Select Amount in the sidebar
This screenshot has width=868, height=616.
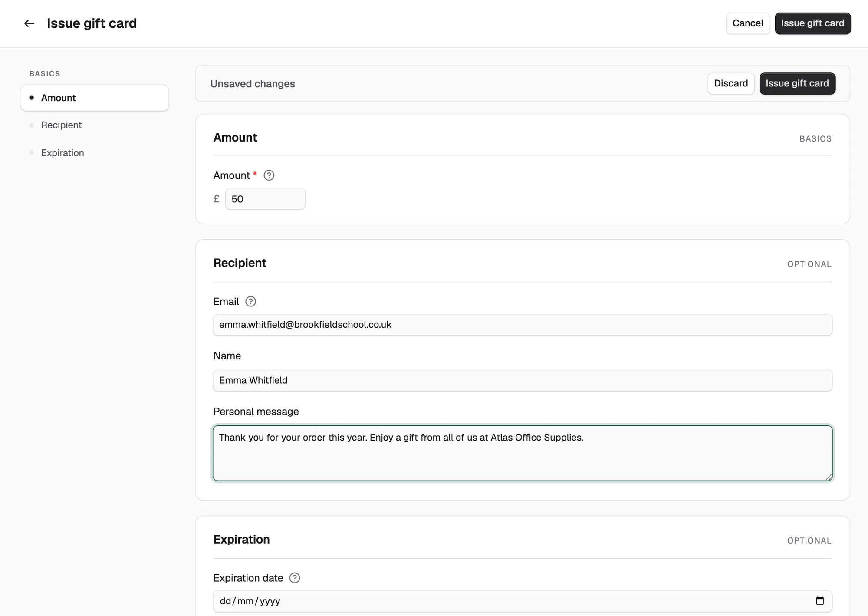[95, 98]
